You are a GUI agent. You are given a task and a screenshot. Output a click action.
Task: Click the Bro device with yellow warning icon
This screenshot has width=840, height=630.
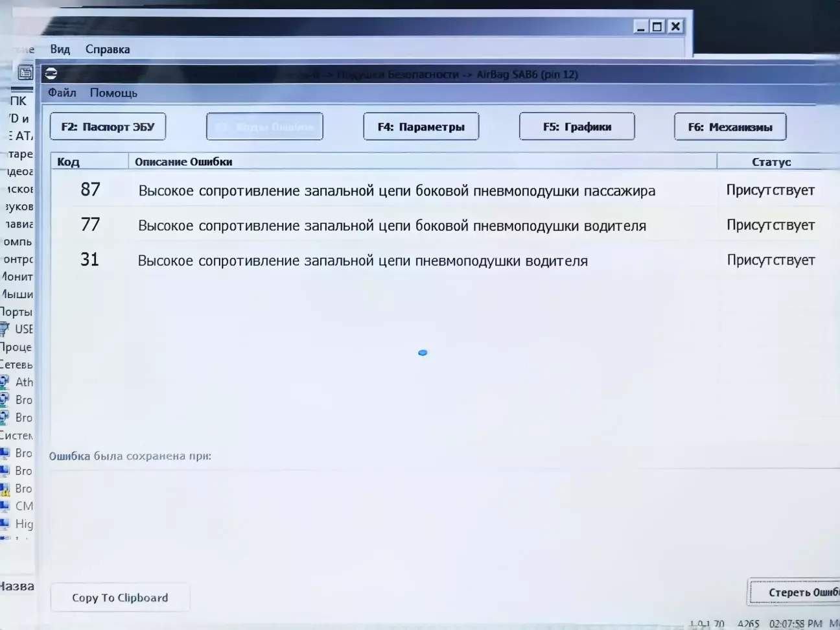coord(5,489)
